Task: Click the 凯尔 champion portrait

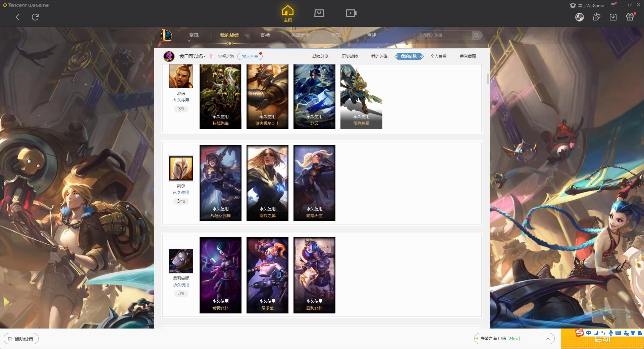Action: [181, 168]
